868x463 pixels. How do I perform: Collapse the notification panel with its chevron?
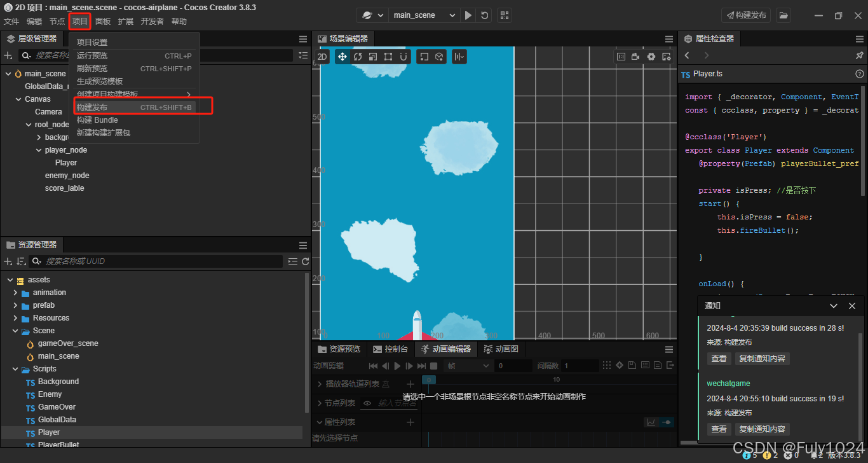point(834,306)
